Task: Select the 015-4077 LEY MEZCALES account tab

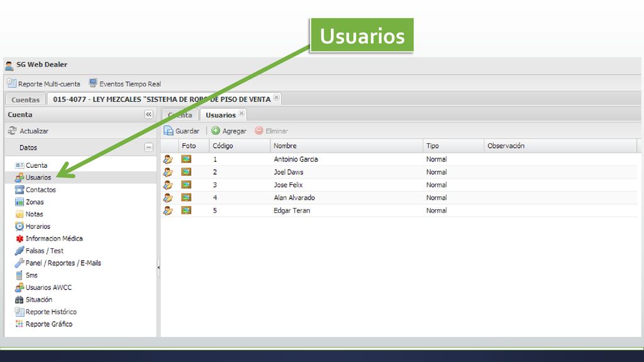Action: (x=162, y=99)
